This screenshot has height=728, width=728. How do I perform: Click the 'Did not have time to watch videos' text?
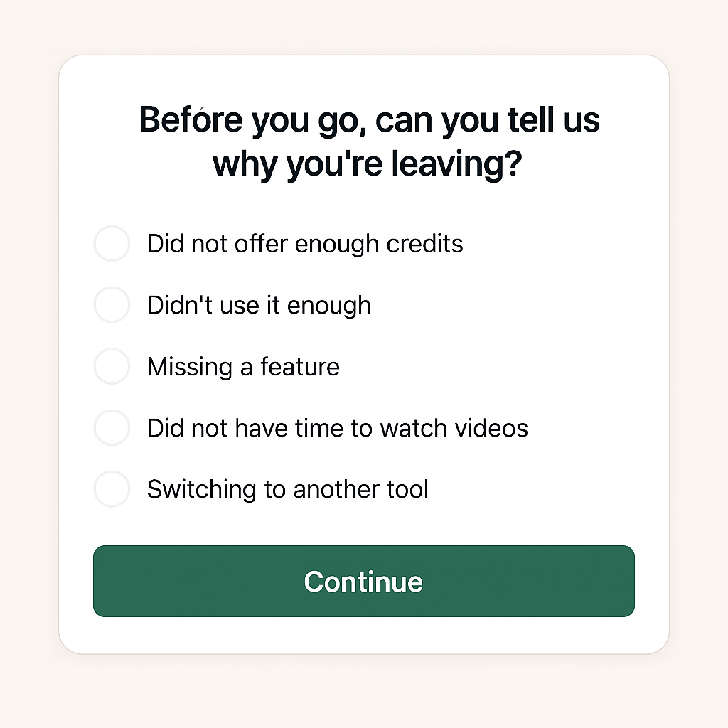(338, 428)
